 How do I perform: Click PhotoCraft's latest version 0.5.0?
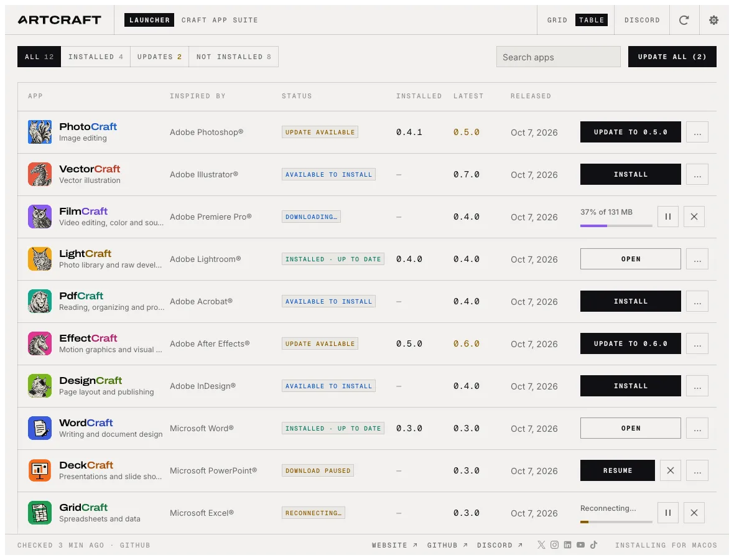(467, 132)
